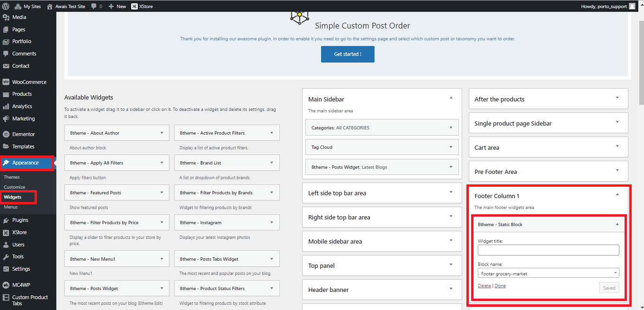The width and height of the screenshot is (644, 310).
Task: Click the Plugins icon in sidebar
Action: pos(6,220)
